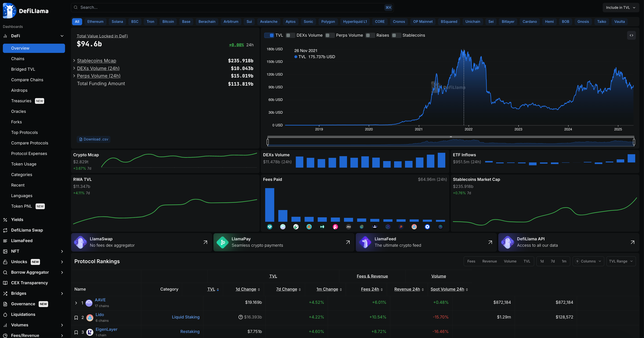Image resolution: width=644 pixels, height=338 pixels.
Task: Open DefiLlama API arrow icon
Action: [x=632, y=242]
